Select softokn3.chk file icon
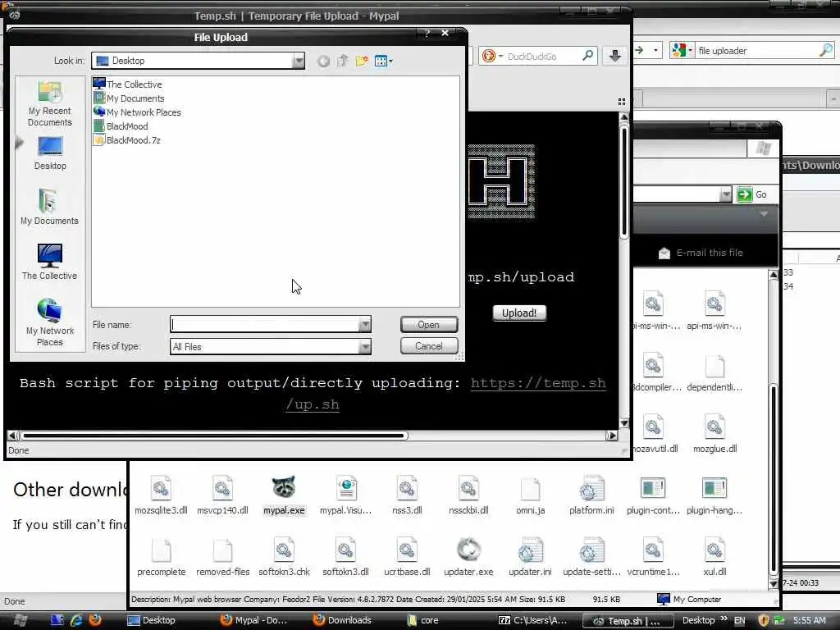This screenshot has height=630, width=840. (x=284, y=557)
